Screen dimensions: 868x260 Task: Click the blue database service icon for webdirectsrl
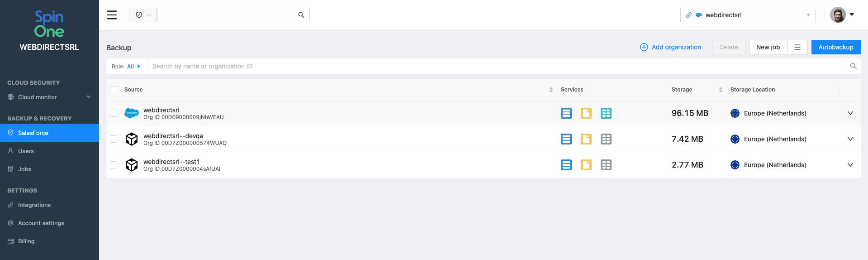point(566,113)
